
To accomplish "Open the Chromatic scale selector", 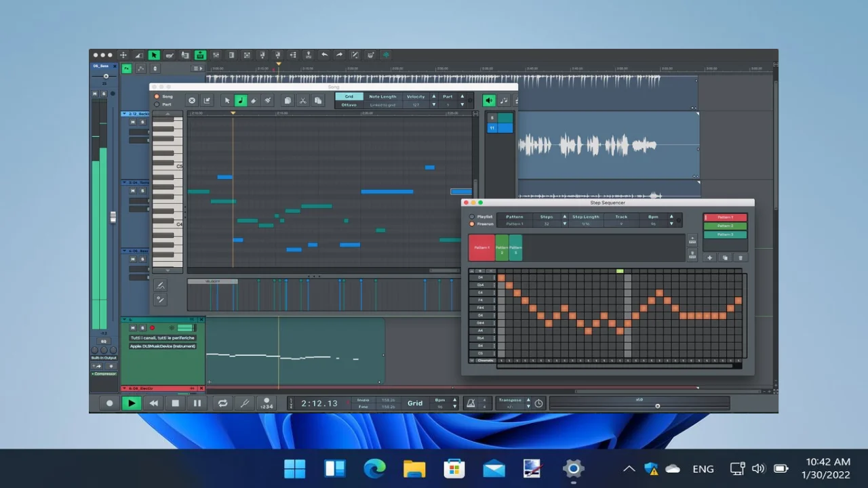I will point(486,361).
